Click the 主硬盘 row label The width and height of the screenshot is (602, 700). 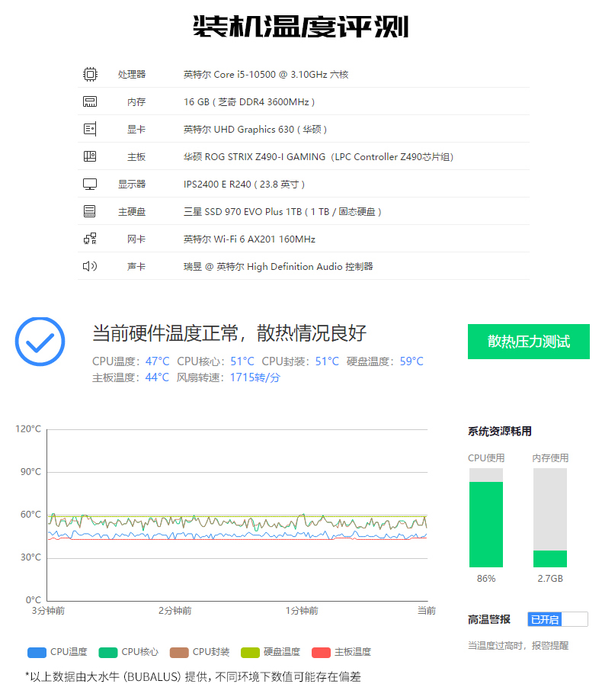click(x=132, y=212)
